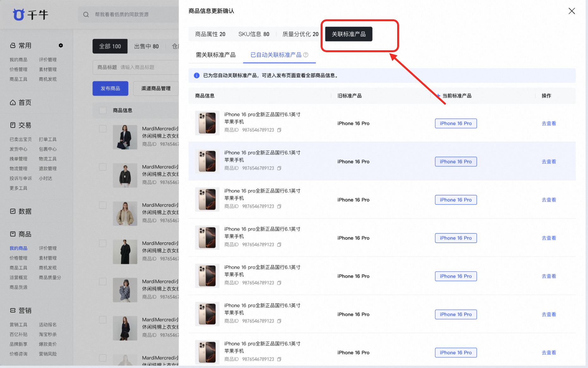Click 去查看 link in the first row
Viewport: 588px width, 368px height.
tap(549, 123)
